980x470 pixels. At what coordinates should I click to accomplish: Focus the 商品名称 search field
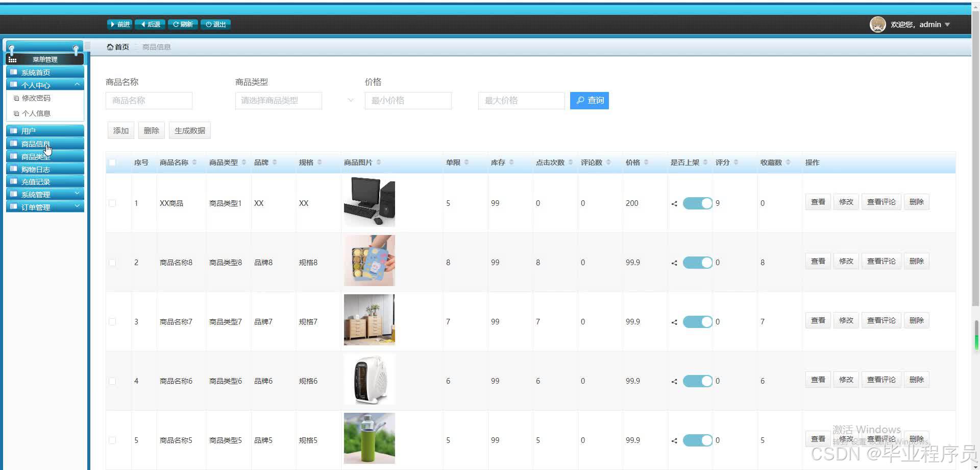click(149, 101)
